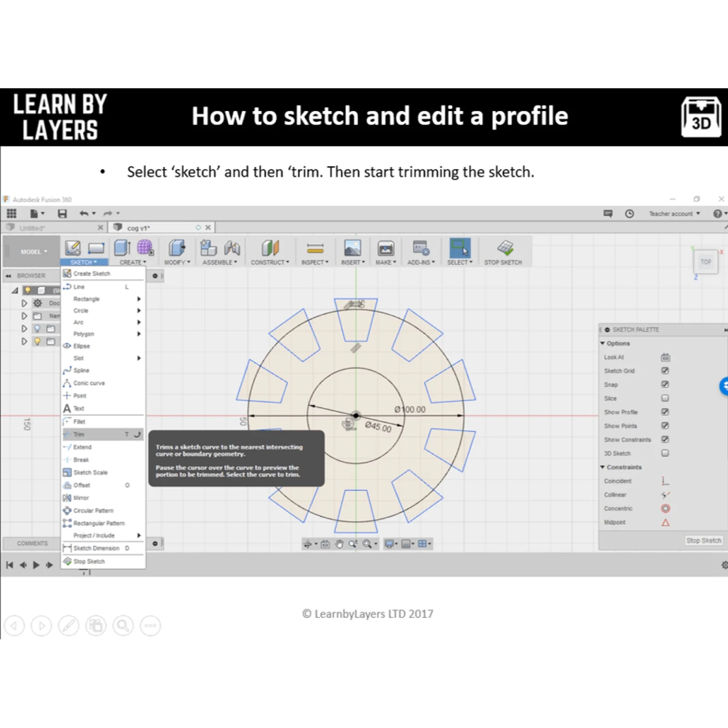Open the timeline settings gear

(x=724, y=565)
